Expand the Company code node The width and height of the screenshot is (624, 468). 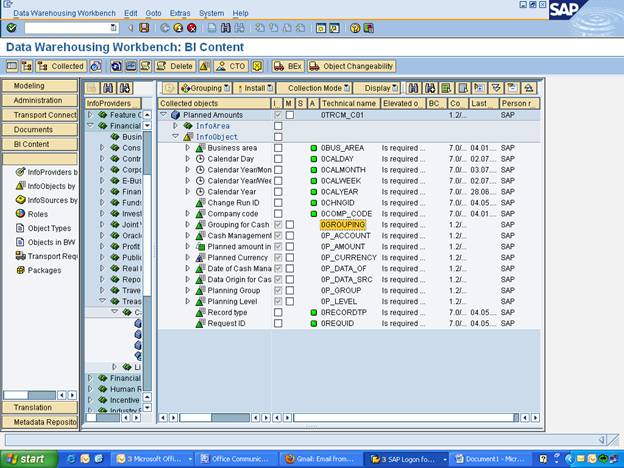(x=187, y=214)
